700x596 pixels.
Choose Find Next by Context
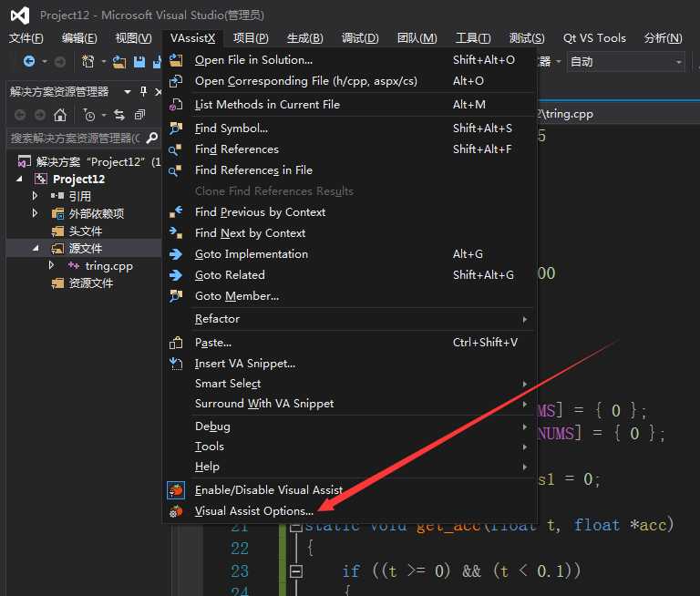click(x=350, y=233)
